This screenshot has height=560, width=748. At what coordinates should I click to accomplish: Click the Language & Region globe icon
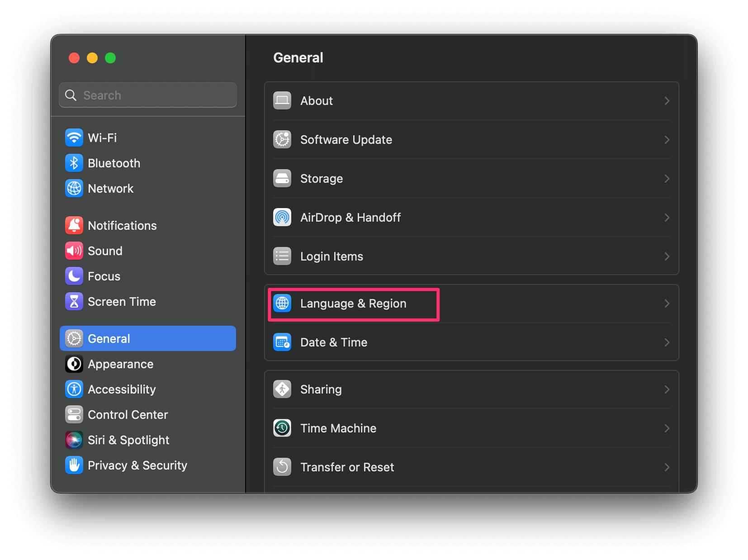(x=282, y=303)
